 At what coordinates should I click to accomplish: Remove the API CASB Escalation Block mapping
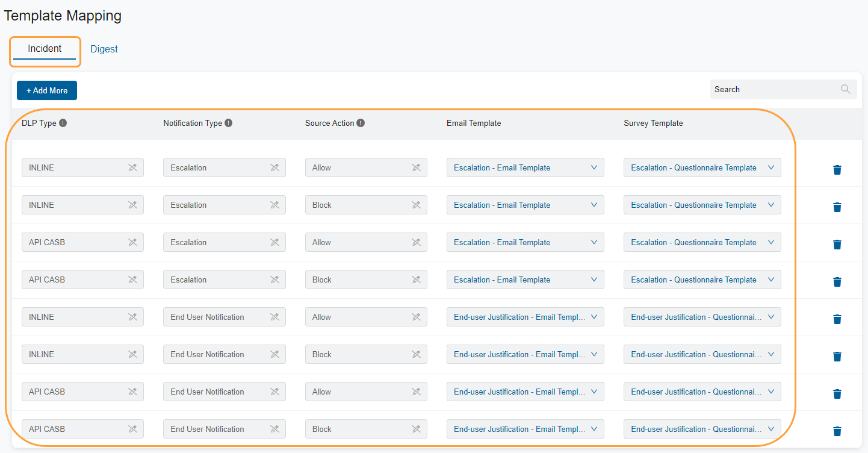(837, 281)
